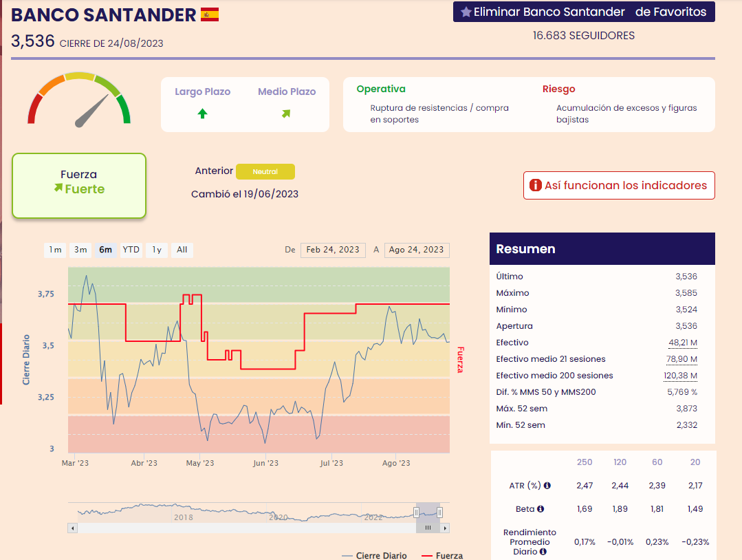Screen dimensions: 742x560
Task: Click the 20 column header
Action: click(695, 462)
